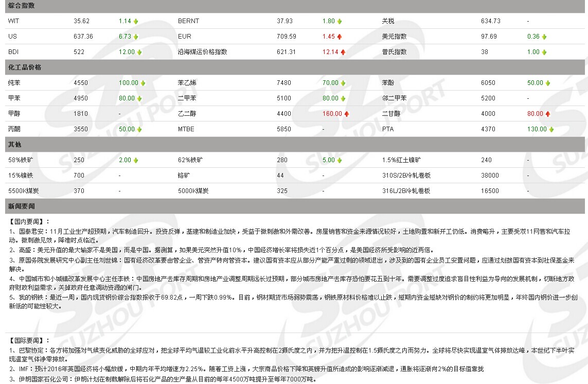The width and height of the screenshot is (588, 384).
Task: Click the 5500K煤炭 label
Action: [x=23, y=190]
